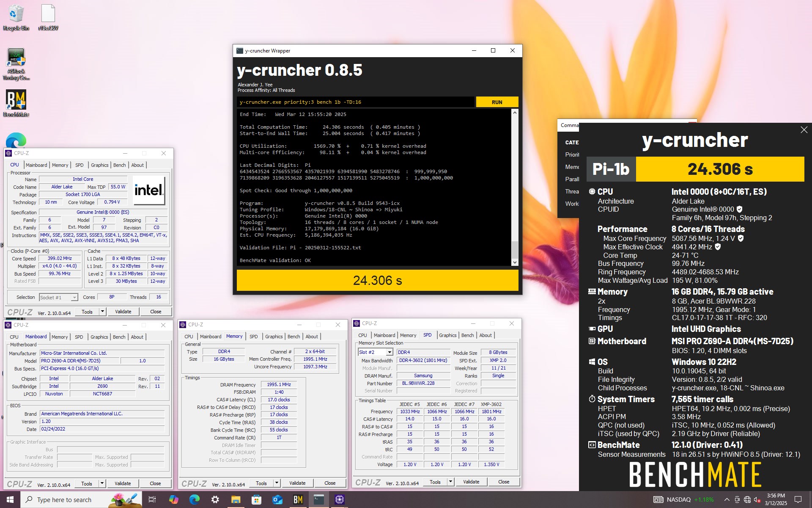This screenshot has width=812, height=508.
Task: Click the Windows Start button
Action: point(10,500)
